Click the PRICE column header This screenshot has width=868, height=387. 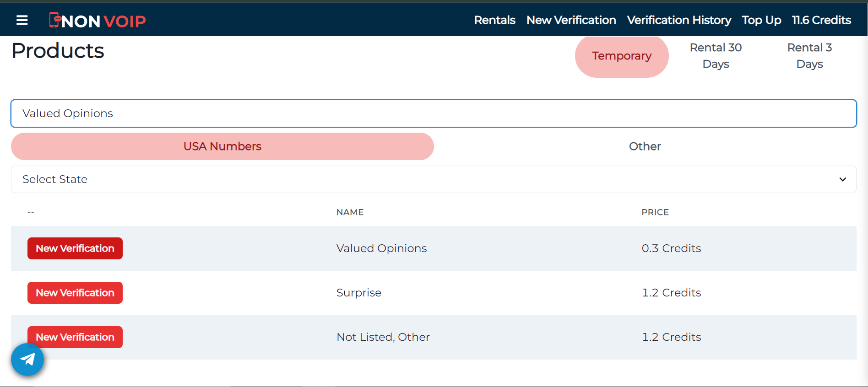(x=655, y=212)
